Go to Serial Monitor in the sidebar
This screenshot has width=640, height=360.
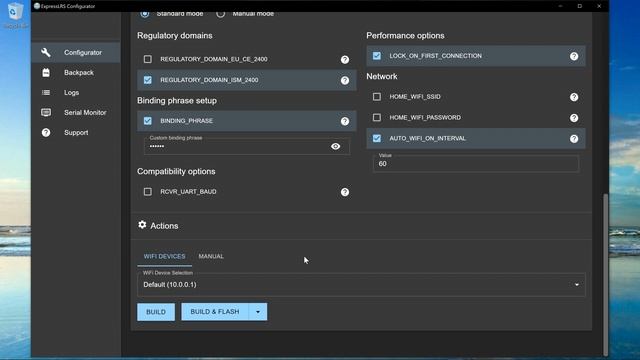[x=76, y=112]
